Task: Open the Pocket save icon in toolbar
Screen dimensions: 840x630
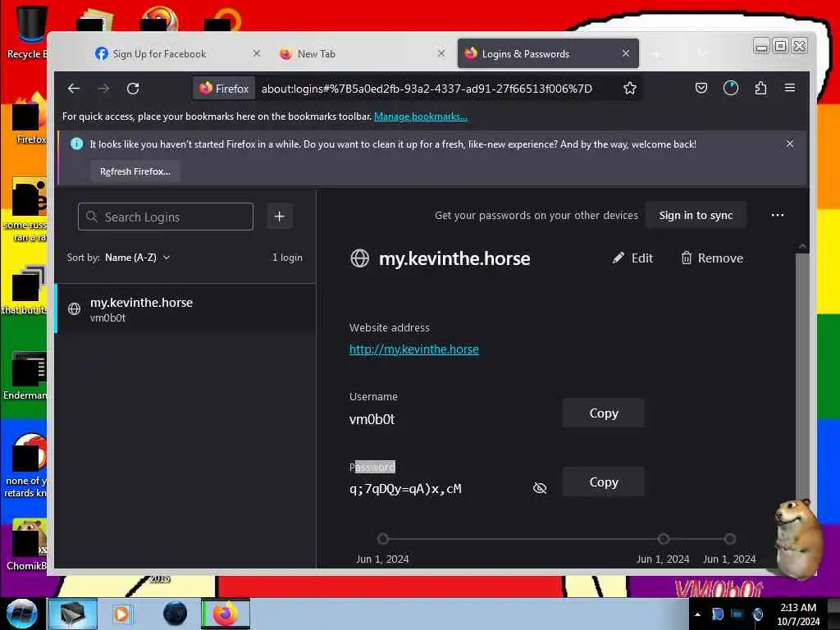Action: (x=701, y=88)
